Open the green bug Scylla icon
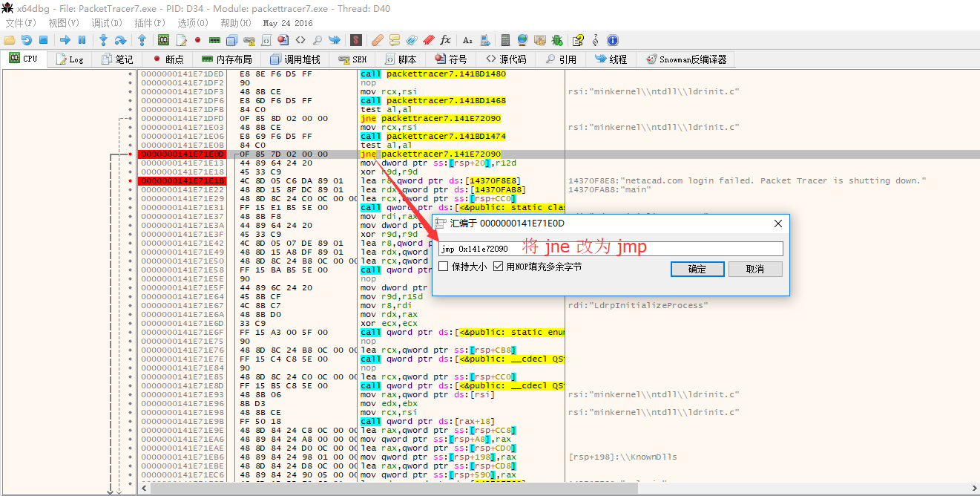This screenshot has width=980, height=496. point(556,40)
